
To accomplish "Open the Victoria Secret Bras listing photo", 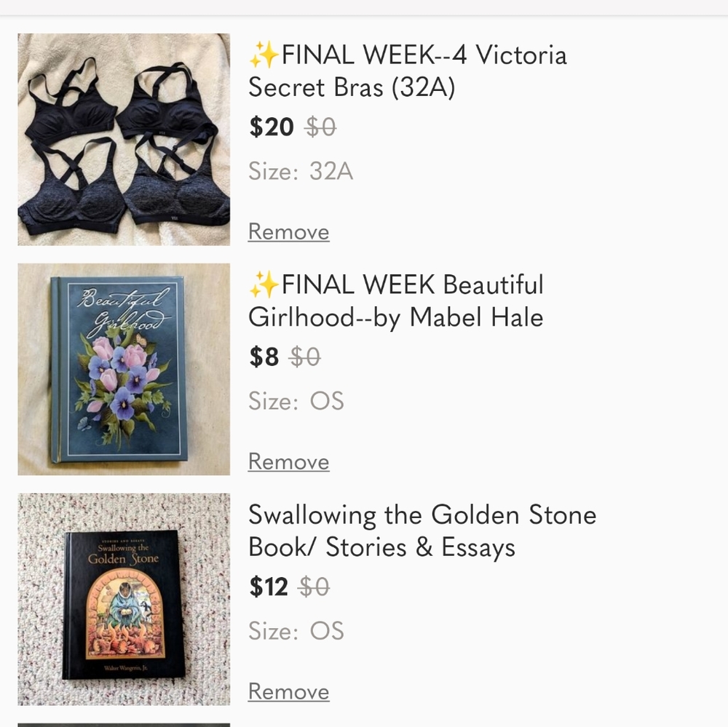I will (124, 139).
